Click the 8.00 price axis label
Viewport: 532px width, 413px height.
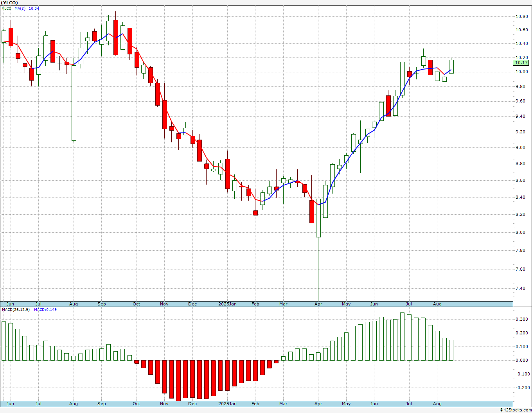(x=521, y=232)
